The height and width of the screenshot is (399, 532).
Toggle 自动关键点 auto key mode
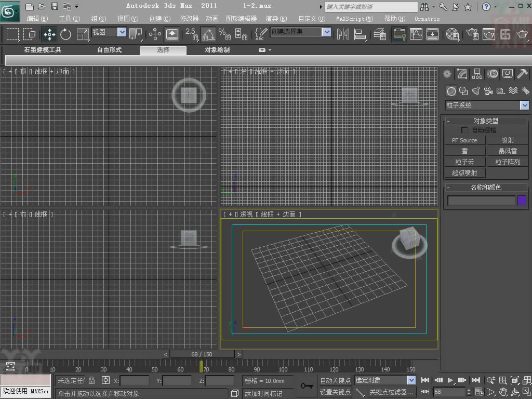tap(335, 380)
